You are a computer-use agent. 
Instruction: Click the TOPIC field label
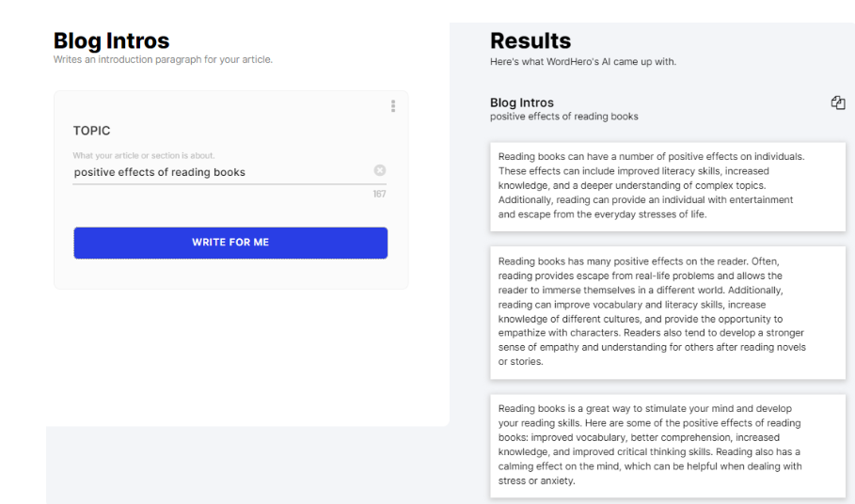(x=92, y=131)
